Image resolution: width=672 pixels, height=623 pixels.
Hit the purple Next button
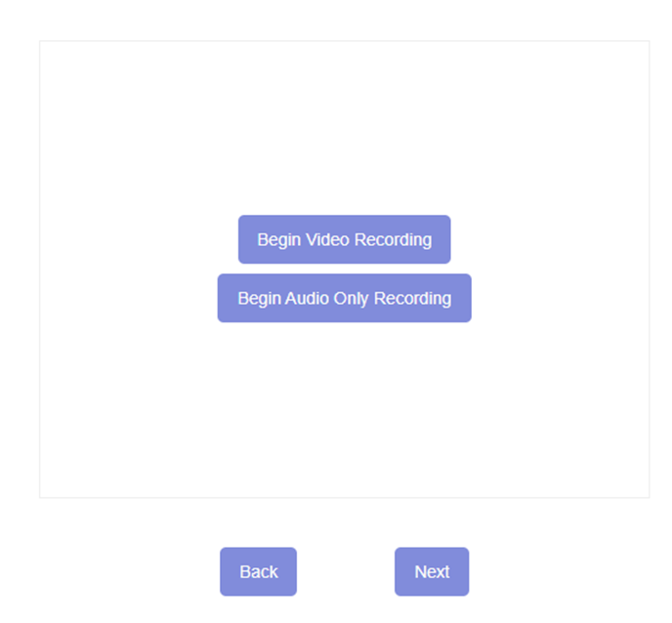click(x=431, y=571)
